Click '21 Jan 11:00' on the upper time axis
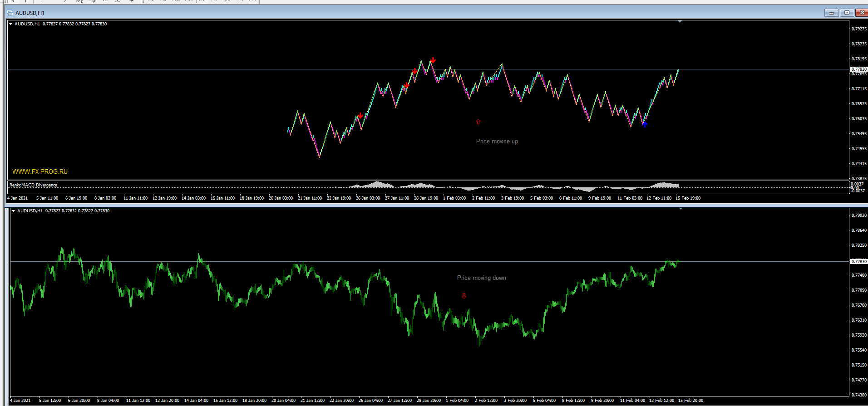The height and width of the screenshot is (406, 868). [310, 198]
